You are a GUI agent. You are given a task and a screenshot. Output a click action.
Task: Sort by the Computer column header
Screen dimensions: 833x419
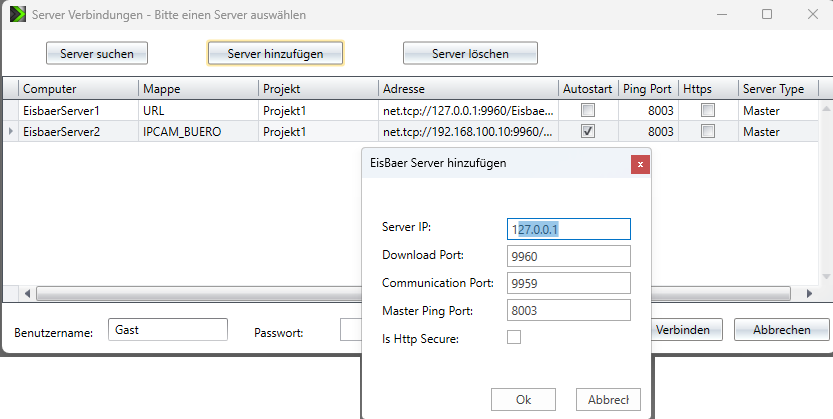click(79, 89)
